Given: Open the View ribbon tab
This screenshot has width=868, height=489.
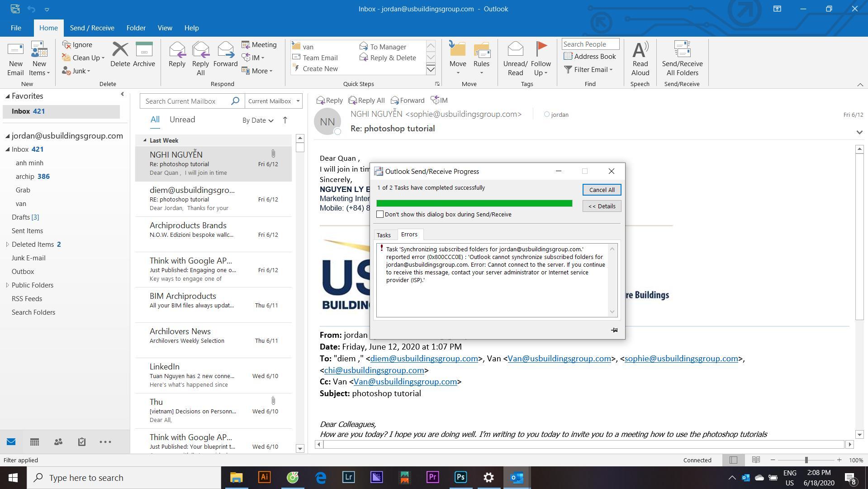Looking at the screenshot, I should pos(165,28).
